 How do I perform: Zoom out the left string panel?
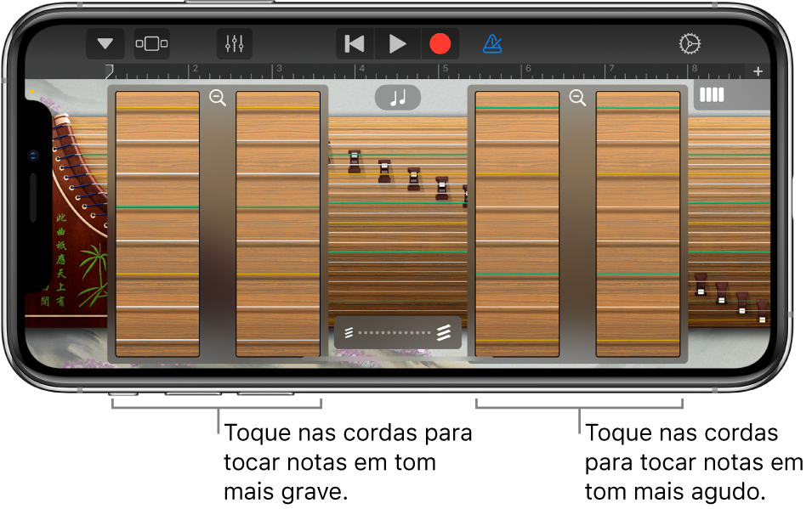point(218,98)
